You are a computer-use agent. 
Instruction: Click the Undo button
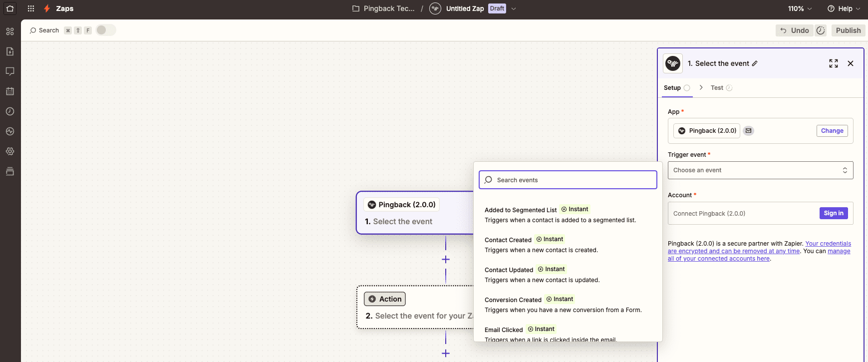pos(795,30)
